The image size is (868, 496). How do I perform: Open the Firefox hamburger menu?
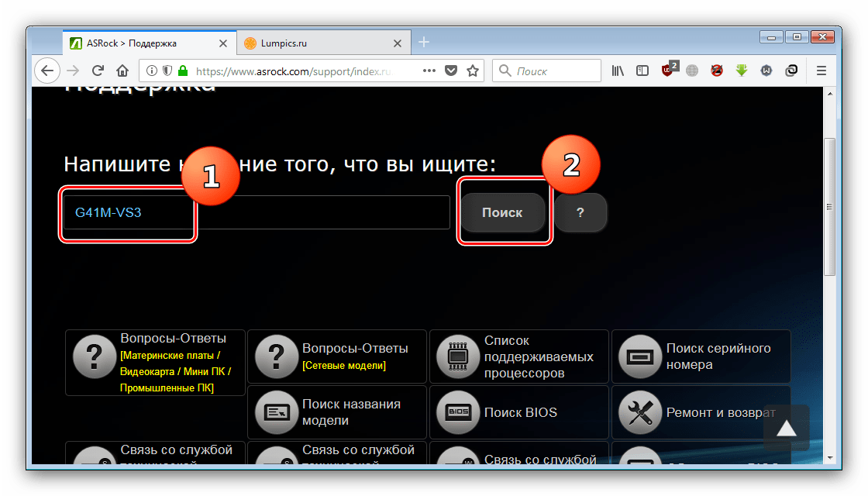click(x=821, y=71)
